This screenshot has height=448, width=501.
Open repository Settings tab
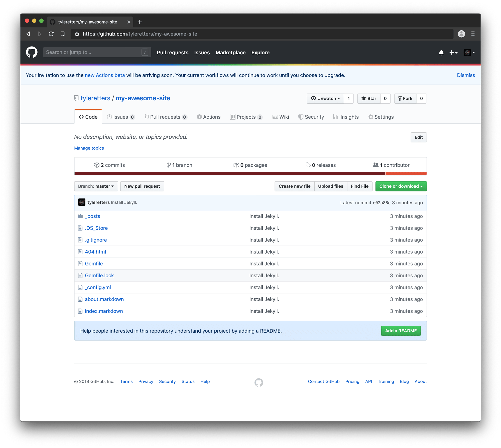click(381, 117)
